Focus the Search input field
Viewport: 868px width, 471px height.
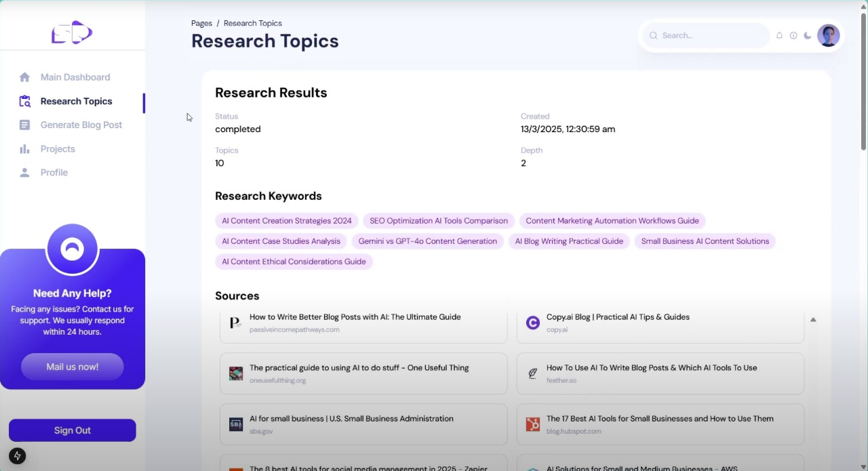705,35
